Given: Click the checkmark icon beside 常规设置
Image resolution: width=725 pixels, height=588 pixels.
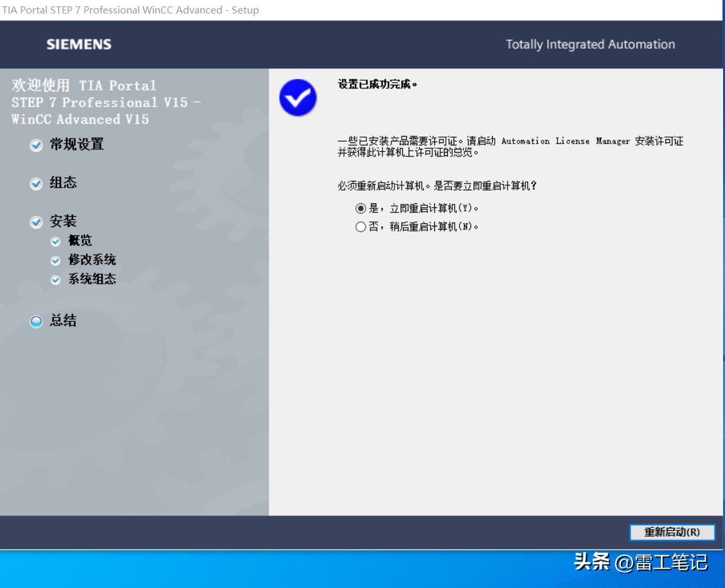Looking at the screenshot, I should tap(37, 146).
